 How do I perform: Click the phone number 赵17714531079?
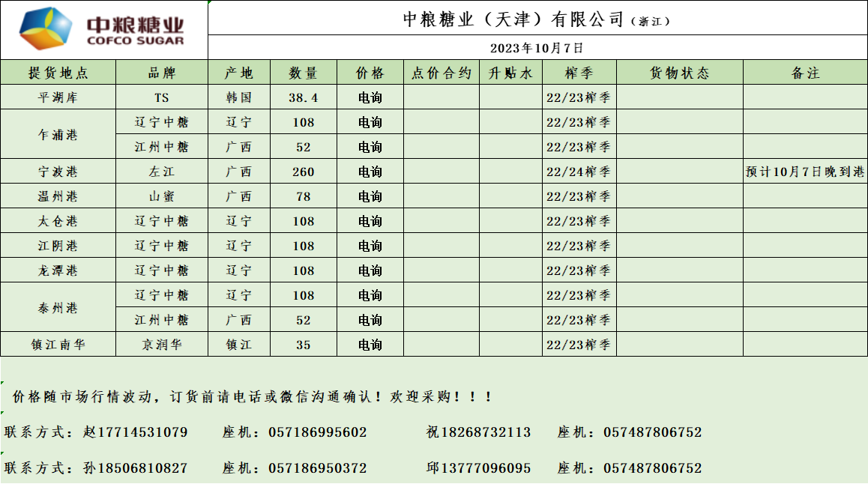pos(136,432)
